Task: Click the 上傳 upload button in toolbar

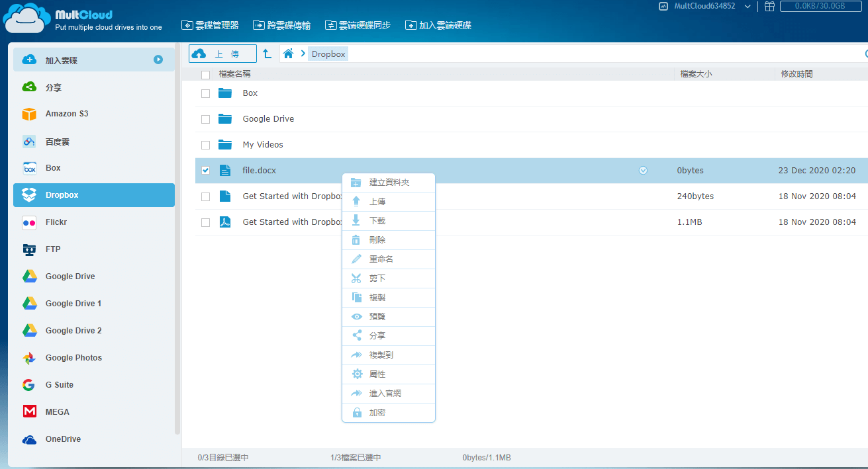Action: (x=222, y=54)
